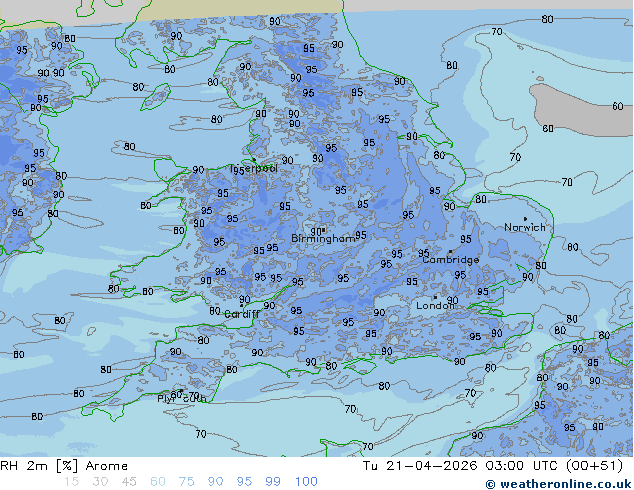Select the 100 legend value
The image size is (634, 490).
coord(306,482)
